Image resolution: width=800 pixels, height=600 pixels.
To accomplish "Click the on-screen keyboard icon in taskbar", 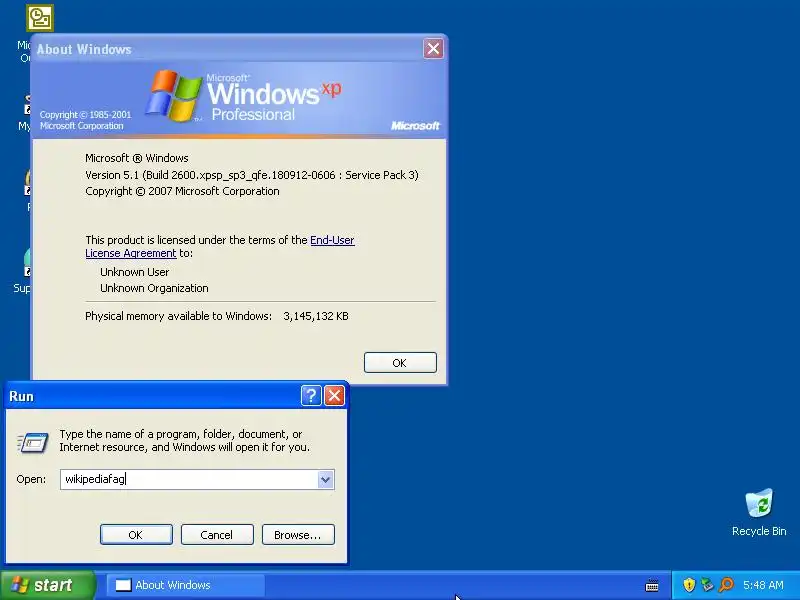I will click(x=652, y=585).
